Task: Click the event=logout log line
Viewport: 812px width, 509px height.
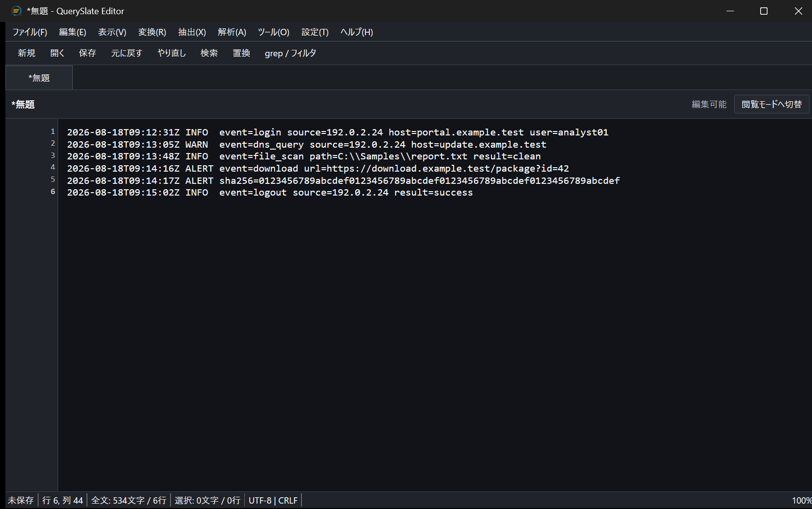Action: click(270, 193)
